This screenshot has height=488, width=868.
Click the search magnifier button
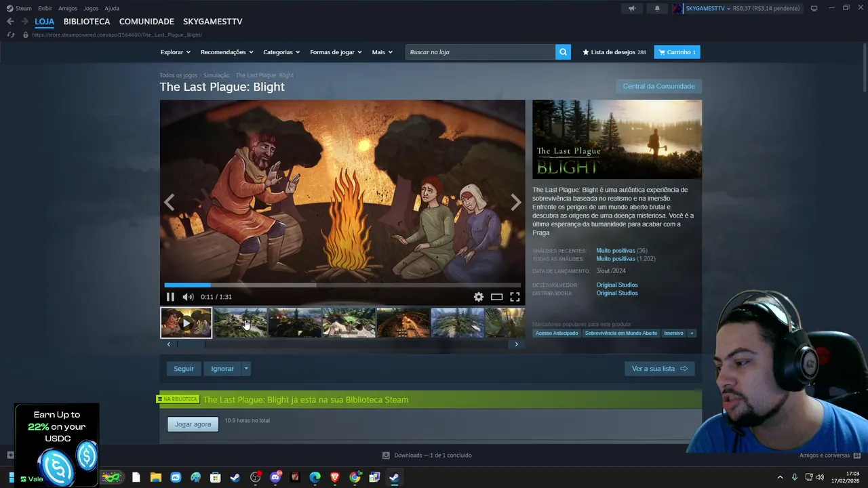pyautogui.click(x=563, y=52)
